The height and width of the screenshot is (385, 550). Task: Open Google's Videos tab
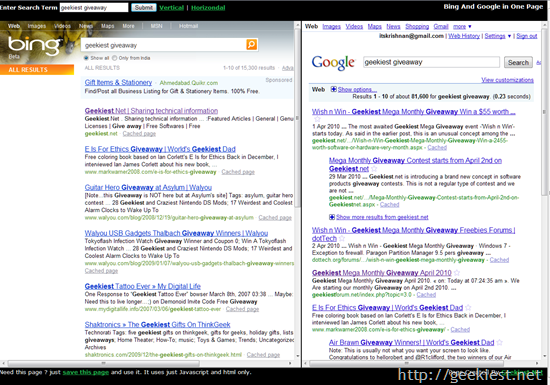[354, 26]
